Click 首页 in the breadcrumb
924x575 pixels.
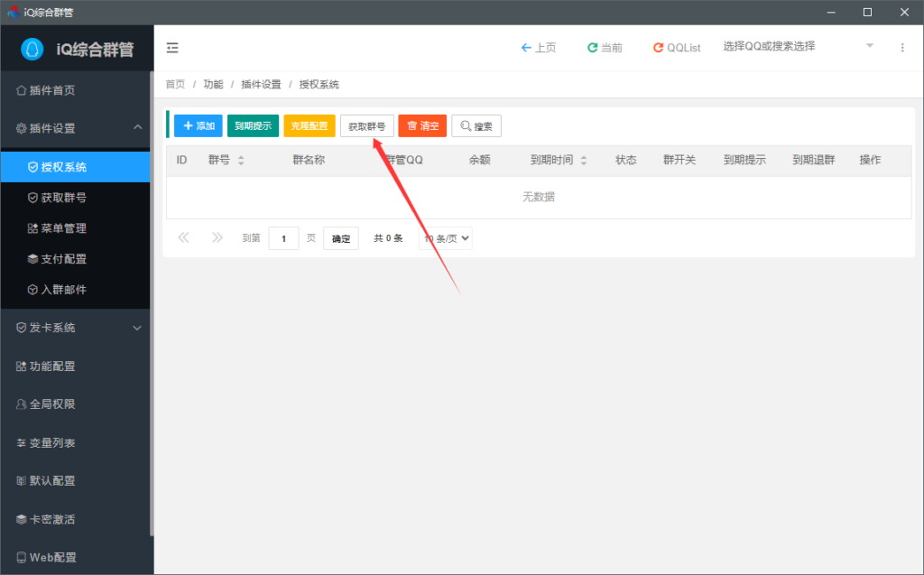[175, 84]
